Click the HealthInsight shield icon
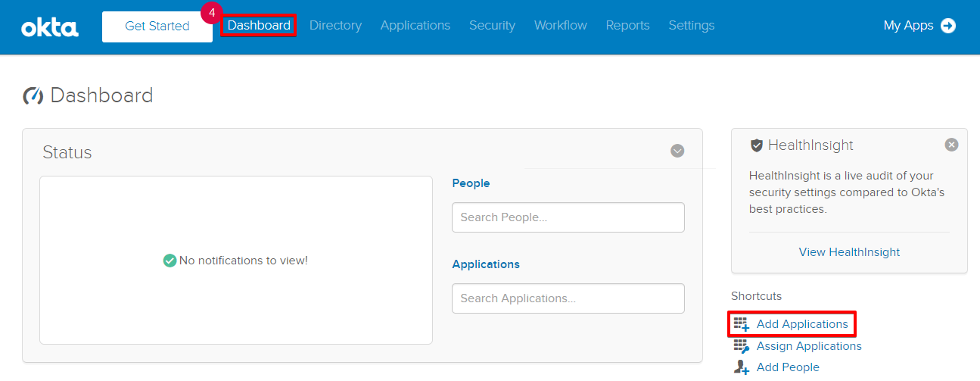Viewport: 980px width, 381px height. pyautogui.click(x=756, y=145)
